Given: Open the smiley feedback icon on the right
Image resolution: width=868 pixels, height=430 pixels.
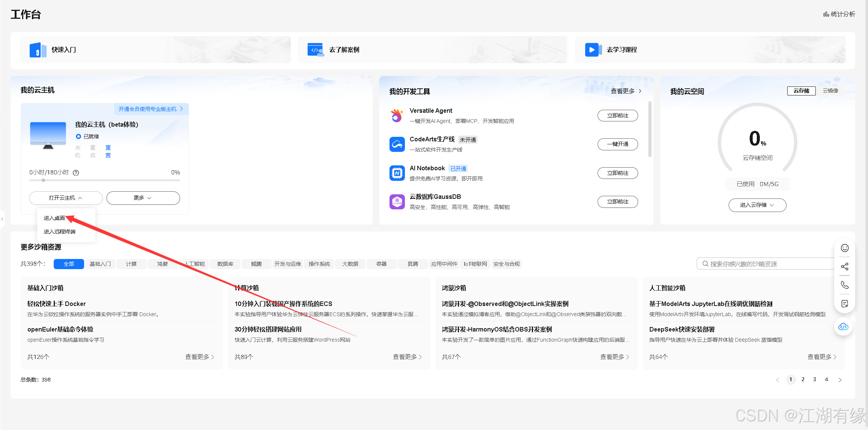Looking at the screenshot, I should pyautogui.click(x=845, y=248).
